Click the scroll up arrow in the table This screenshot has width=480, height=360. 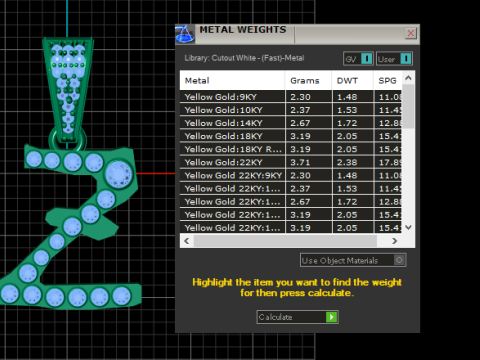[x=408, y=78]
